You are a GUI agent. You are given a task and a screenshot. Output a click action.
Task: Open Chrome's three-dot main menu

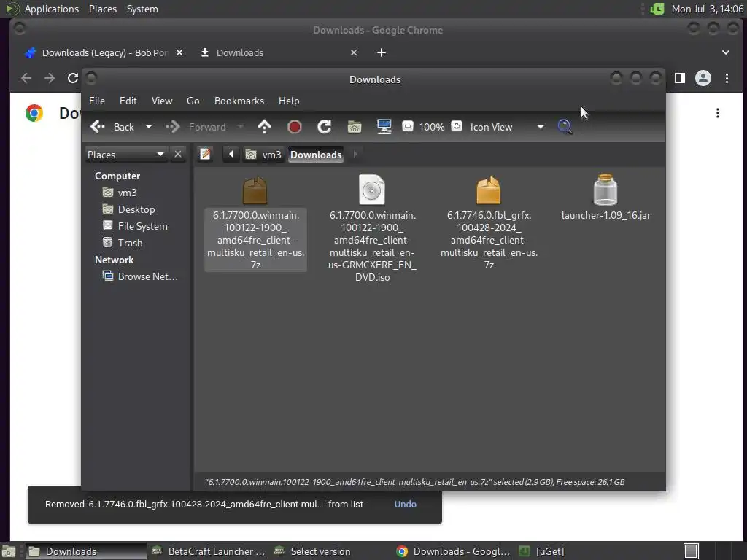pyautogui.click(x=727, y=78)
